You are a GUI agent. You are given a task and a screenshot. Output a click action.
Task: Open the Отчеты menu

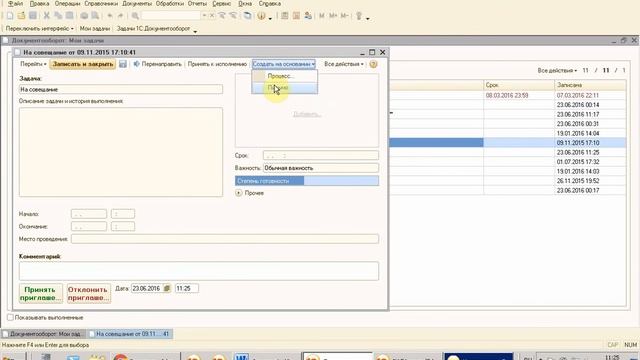(198, 4)
